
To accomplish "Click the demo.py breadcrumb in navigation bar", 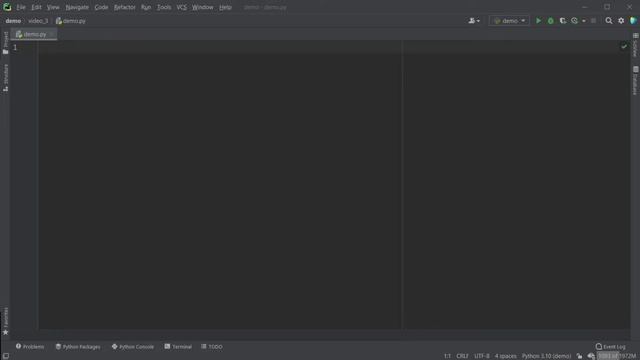I will (71, 21).
